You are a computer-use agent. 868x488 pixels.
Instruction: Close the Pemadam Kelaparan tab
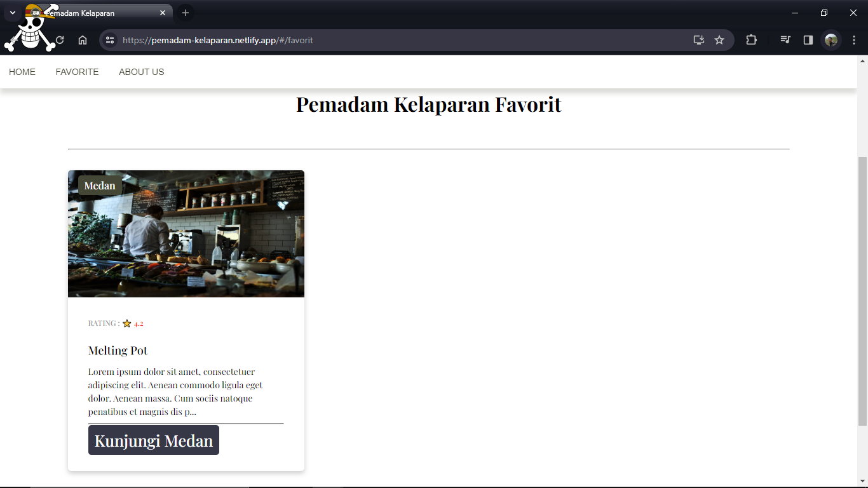(163, 13)
